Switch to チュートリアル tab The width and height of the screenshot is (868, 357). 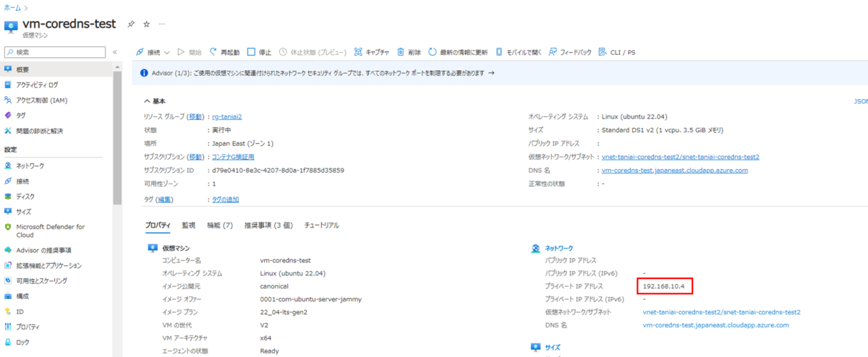click(x=322, y=225)
